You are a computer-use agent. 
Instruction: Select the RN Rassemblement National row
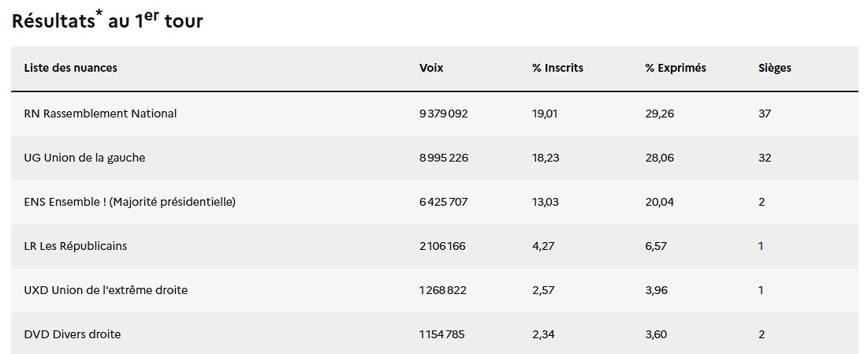[101, 114]
